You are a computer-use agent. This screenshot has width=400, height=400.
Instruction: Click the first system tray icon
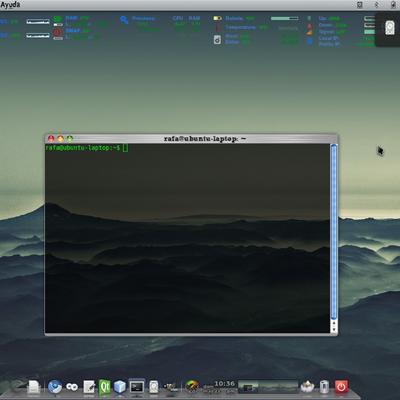(360, 5)
